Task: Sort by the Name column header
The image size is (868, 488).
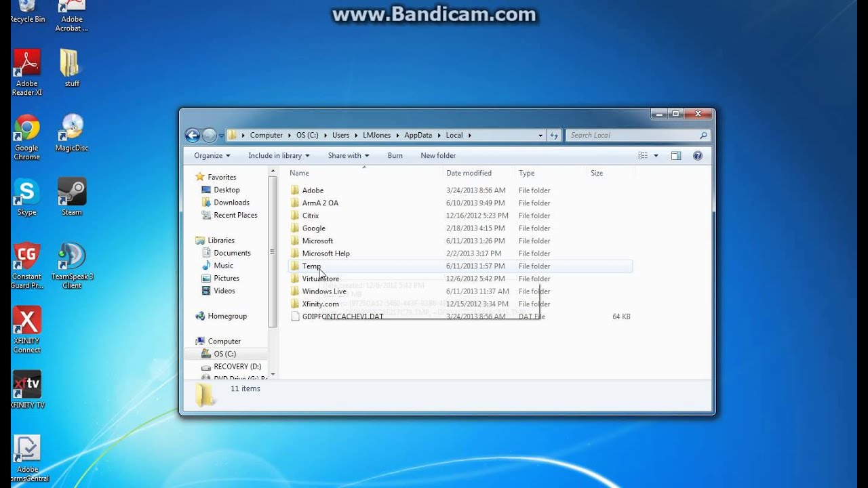Action: [364, 173]
